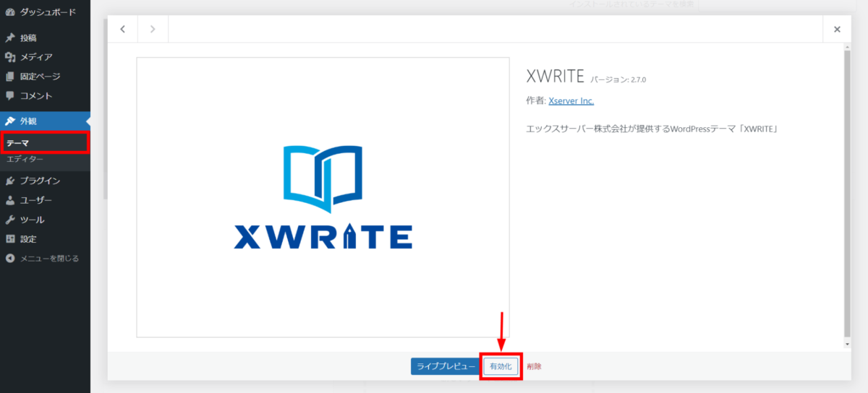Screen dimensions: 868x393
Task: Open コメント menu item
Action: [45, 95]
